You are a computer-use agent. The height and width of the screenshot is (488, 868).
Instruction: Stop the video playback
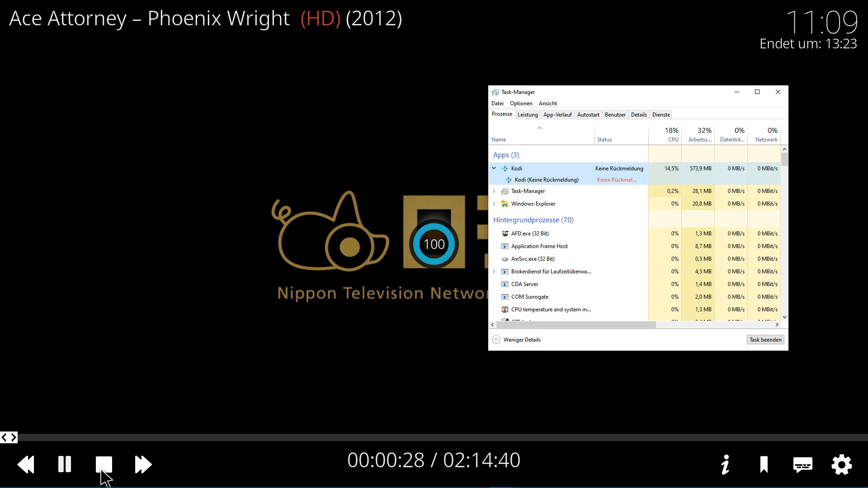click(x=104, y=465)
